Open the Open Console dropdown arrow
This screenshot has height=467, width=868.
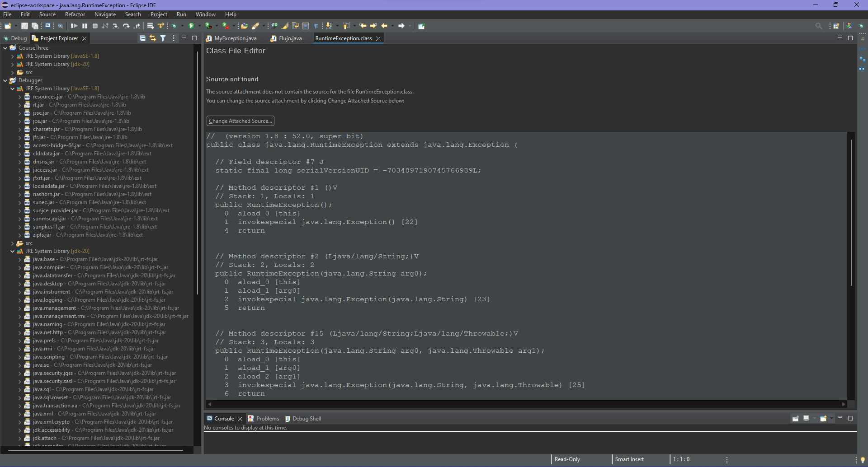[831, 419]
